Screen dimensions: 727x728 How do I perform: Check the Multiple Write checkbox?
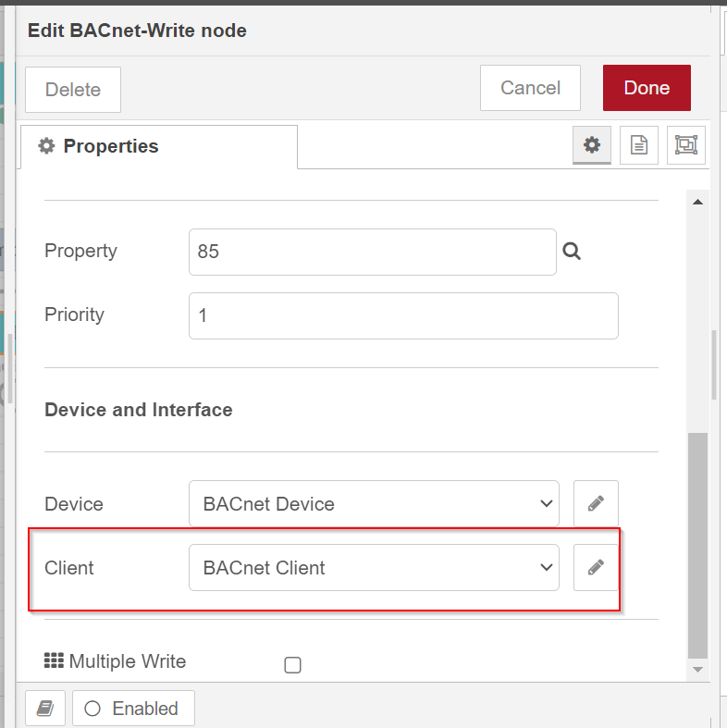click(x=292, y=665)
